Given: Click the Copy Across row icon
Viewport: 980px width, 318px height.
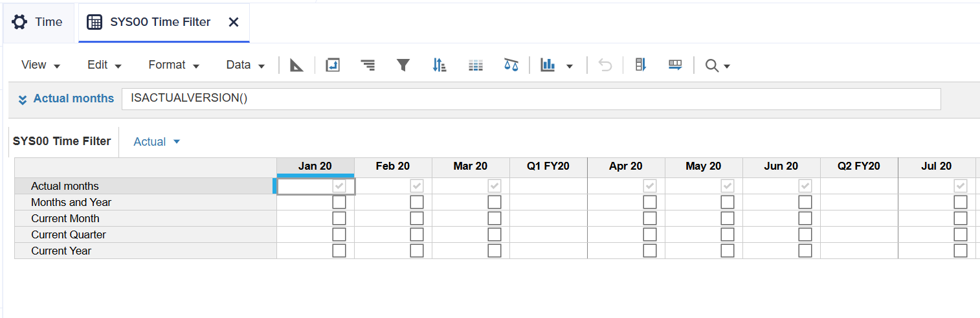Looking at the screenshot, I should point(675,65).
